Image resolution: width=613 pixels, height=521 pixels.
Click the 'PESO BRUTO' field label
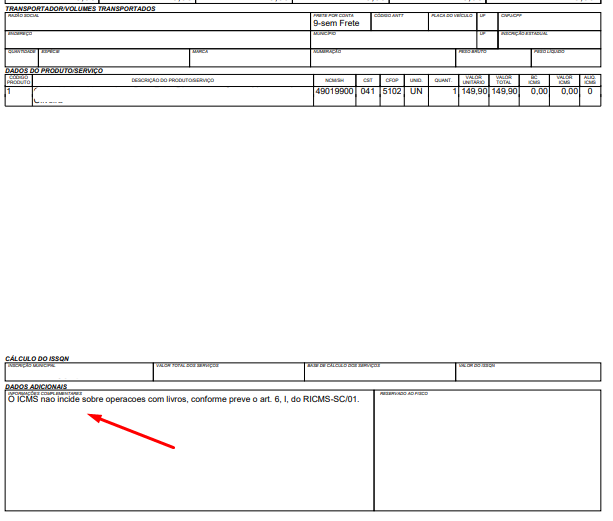473,52
